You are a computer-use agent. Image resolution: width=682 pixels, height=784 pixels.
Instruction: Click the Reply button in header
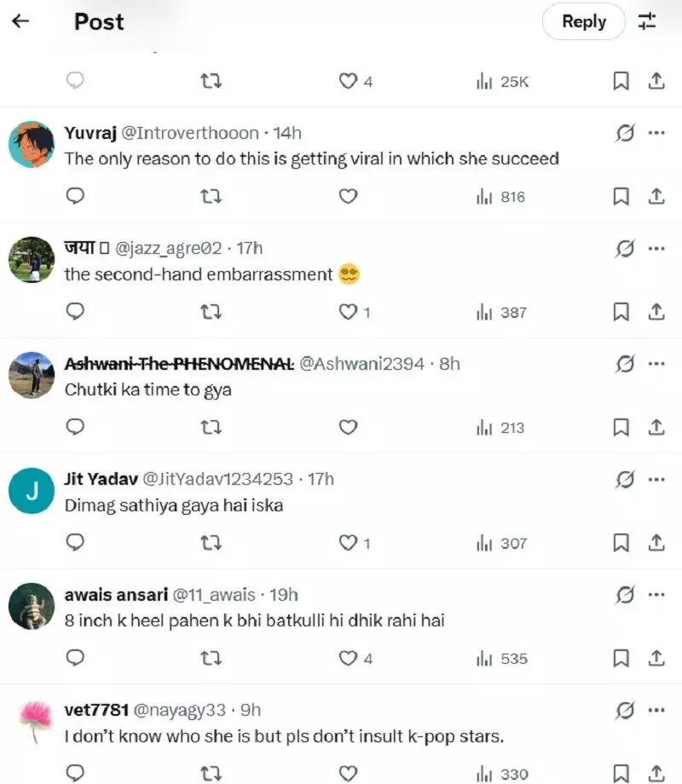[583, 22]
